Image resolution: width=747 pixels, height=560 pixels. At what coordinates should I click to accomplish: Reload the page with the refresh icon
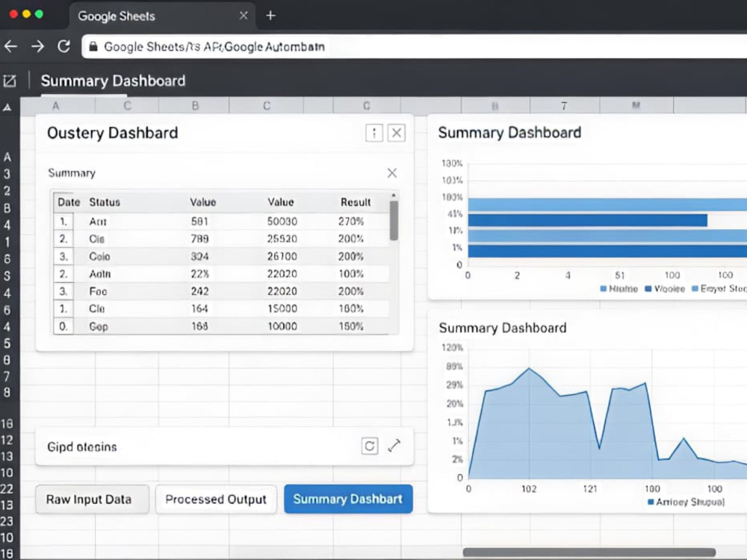point(63,46)
